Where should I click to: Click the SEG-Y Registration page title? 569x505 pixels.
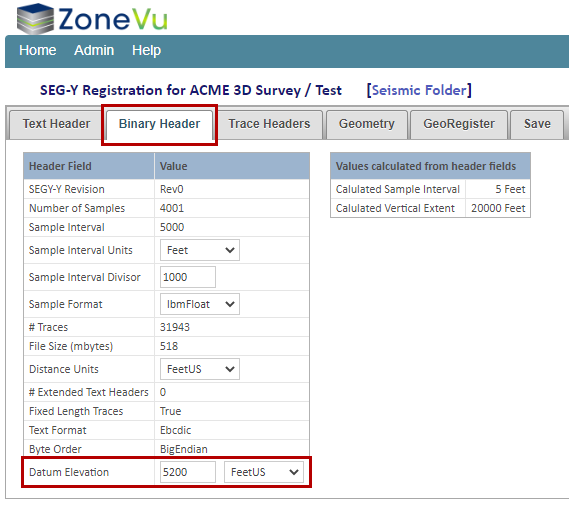click(x=191, y=90)
